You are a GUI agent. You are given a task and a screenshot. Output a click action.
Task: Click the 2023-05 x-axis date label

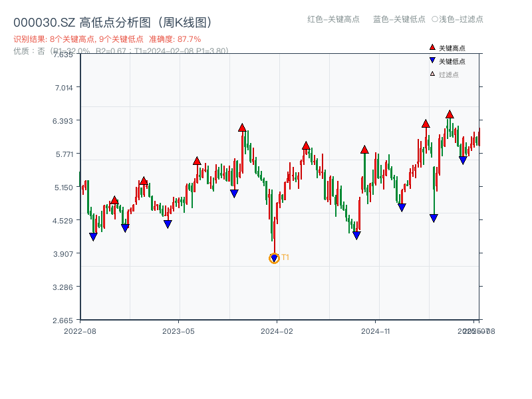[178, 331]
